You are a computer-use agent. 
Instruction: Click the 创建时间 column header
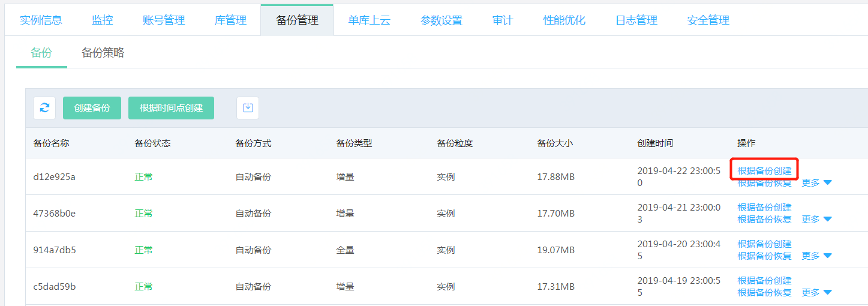655,143
